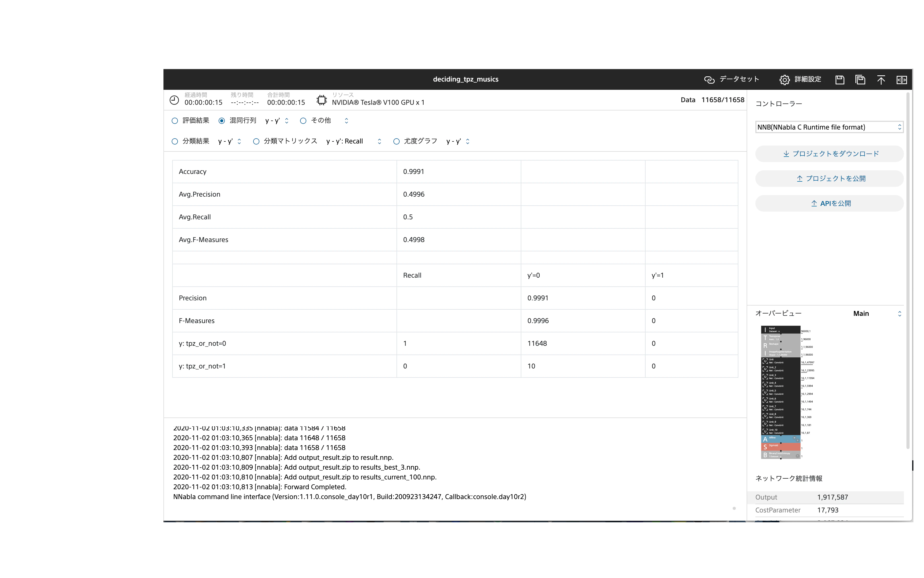Image resolution: width=924 pixels, height=578 pixels.
Task: Select the Input layer in the overview
Action: 780,330
